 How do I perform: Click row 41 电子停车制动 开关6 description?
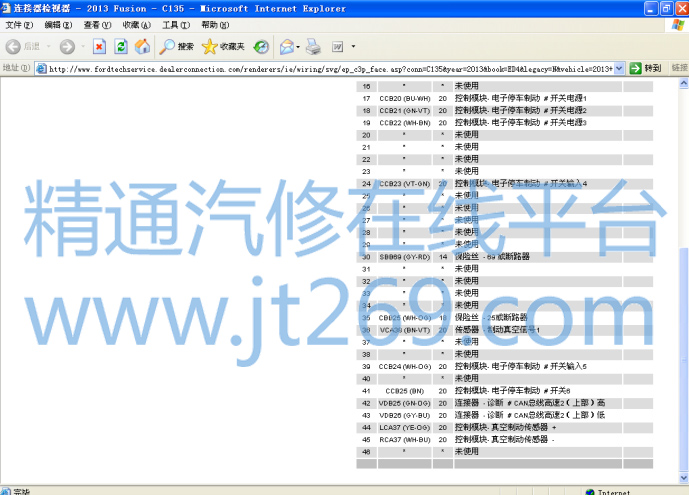click(x=512, y=391)
